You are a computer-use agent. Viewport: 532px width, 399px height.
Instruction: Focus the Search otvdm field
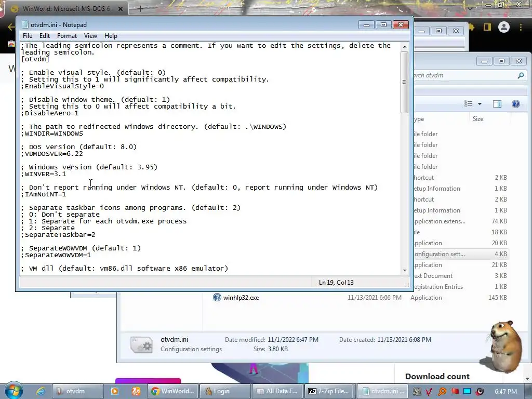click(x=465, y=75)
